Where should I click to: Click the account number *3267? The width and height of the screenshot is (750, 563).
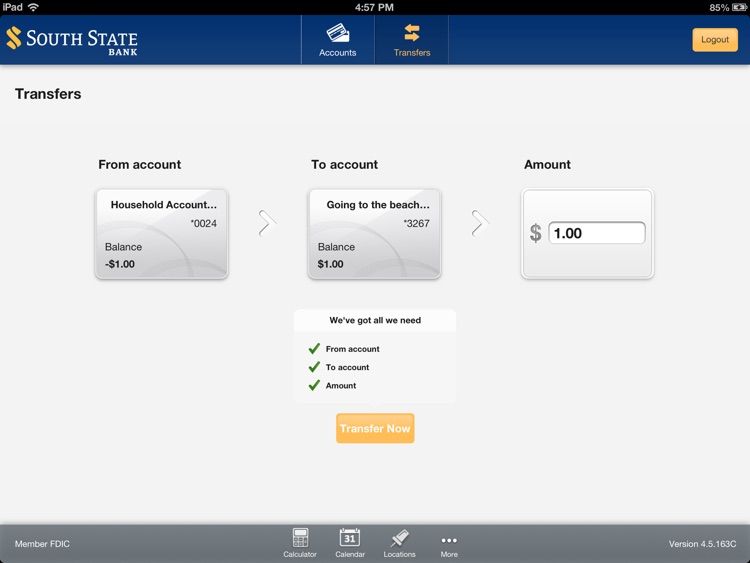[x=416, y=223]
